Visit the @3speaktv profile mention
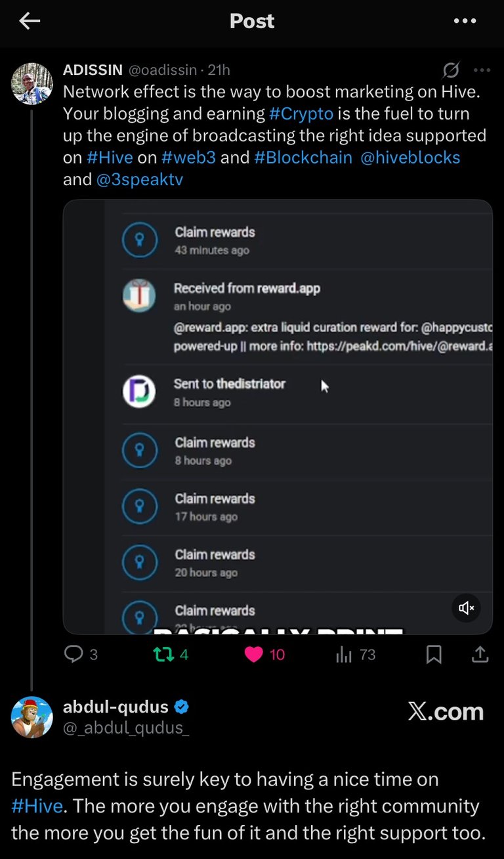 [x=140, y=179]
